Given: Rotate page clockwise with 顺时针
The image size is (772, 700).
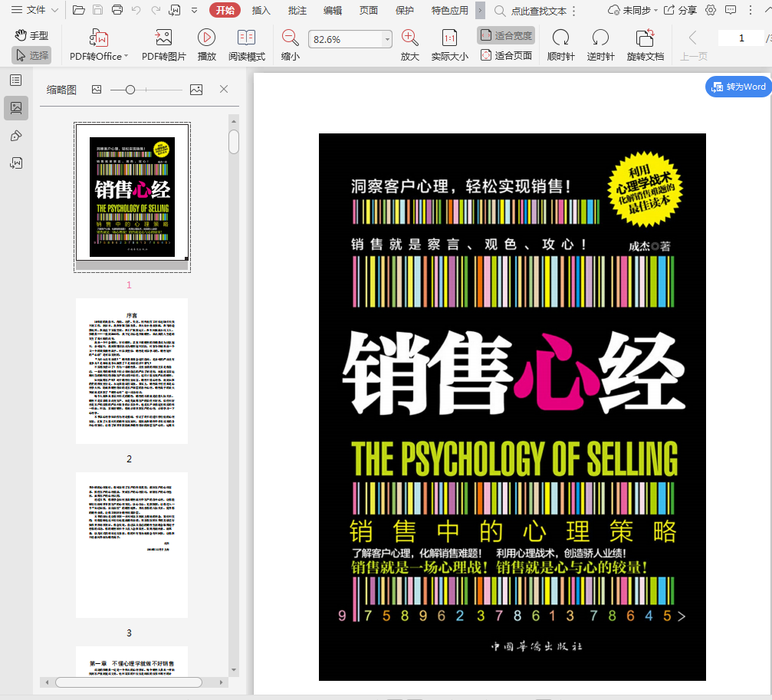Looking at the screenshot, I should coord(560,38).
